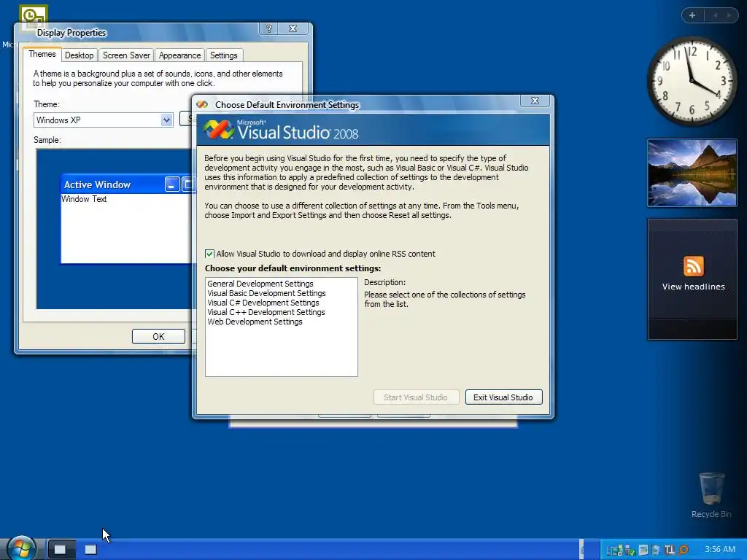747x560 pixels.
Task: Open the Theme dropdown showing Windows XP
Action: point(166,120)
